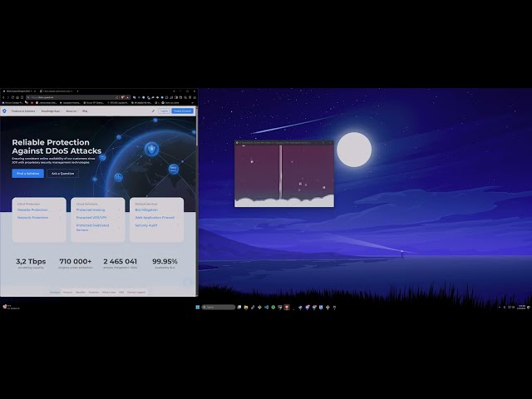Click the Ask a Question button
Image resolution: width=532 pixels, height=399 pixels.
(x=63, y=174)
